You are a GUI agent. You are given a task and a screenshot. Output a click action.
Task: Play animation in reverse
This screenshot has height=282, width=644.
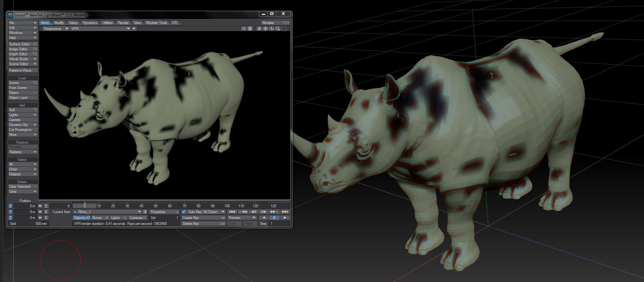[263, 218]
